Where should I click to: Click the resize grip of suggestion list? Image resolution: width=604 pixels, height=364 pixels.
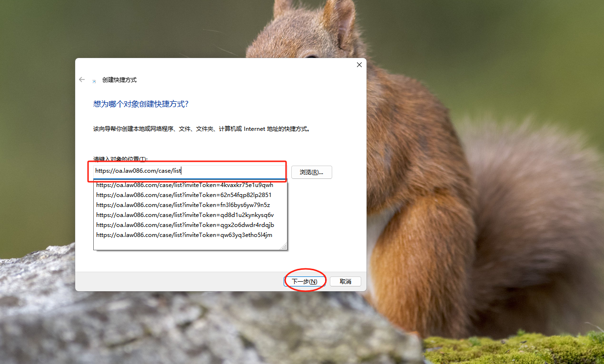[284, 246]
